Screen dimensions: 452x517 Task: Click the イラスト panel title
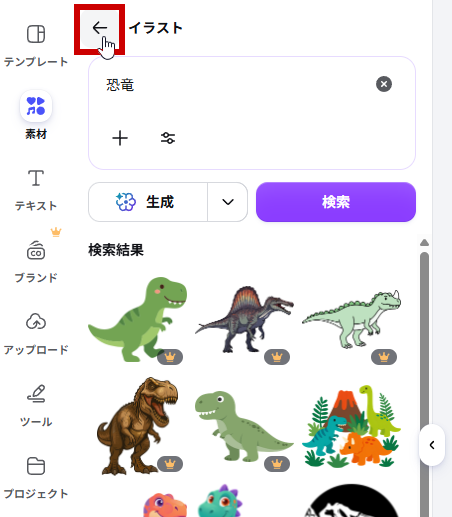tap(156, 28)
